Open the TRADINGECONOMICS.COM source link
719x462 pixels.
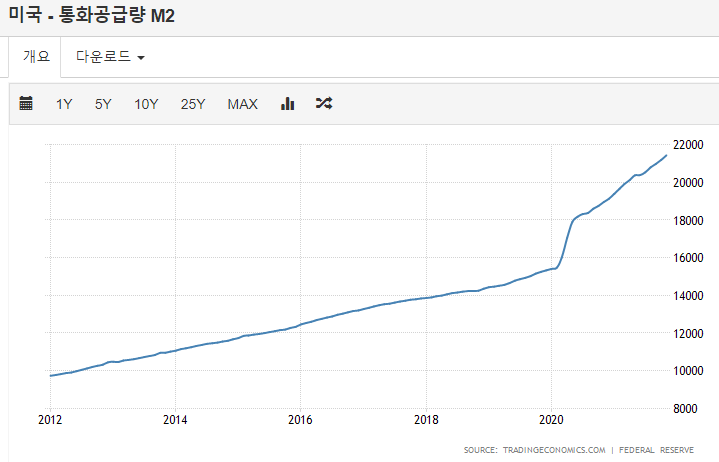(554, 450)
